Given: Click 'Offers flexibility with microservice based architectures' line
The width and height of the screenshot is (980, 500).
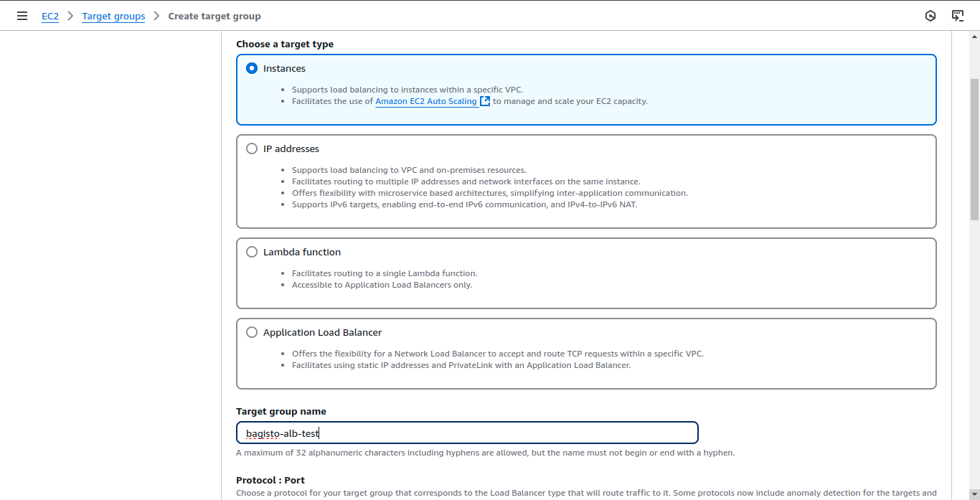Looking at the screenshot, I should pyautogui.click(x=490, y=193).
